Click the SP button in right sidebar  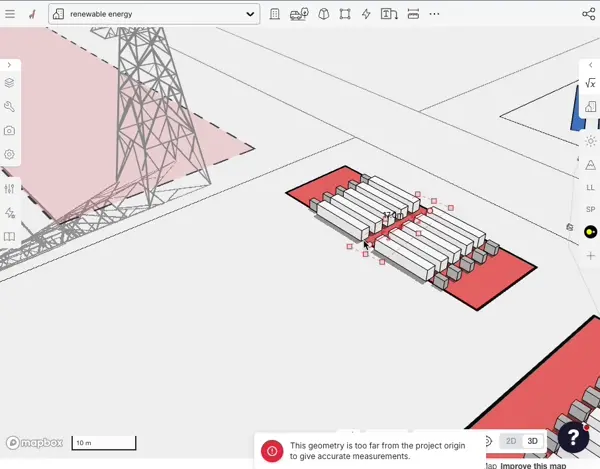tap(590, 209)
